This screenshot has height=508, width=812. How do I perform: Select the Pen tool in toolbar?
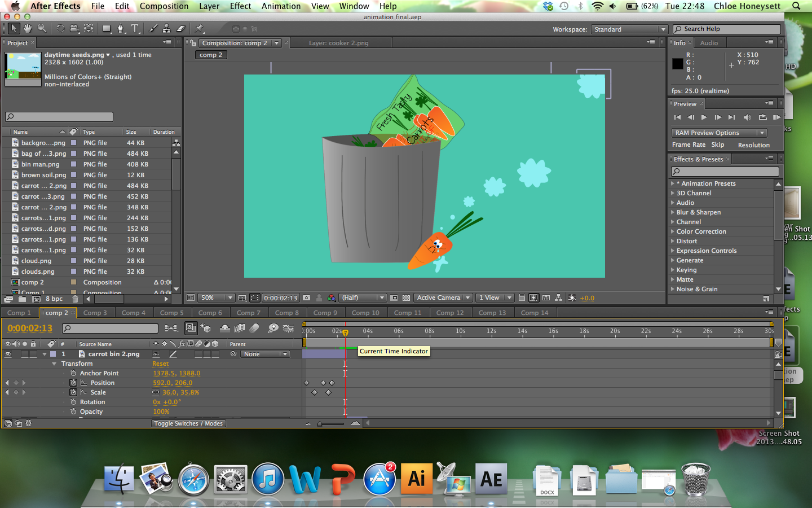coord(120,29)
